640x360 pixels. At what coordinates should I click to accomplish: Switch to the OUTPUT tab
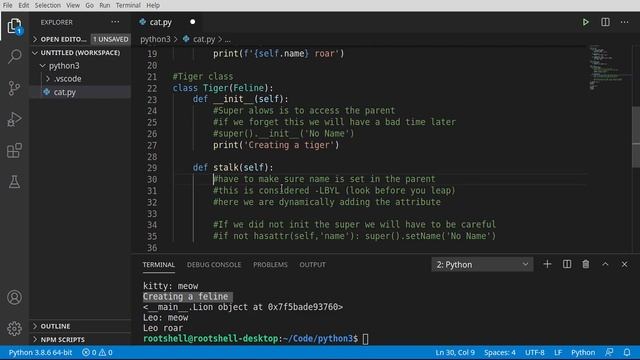point(312,264)
